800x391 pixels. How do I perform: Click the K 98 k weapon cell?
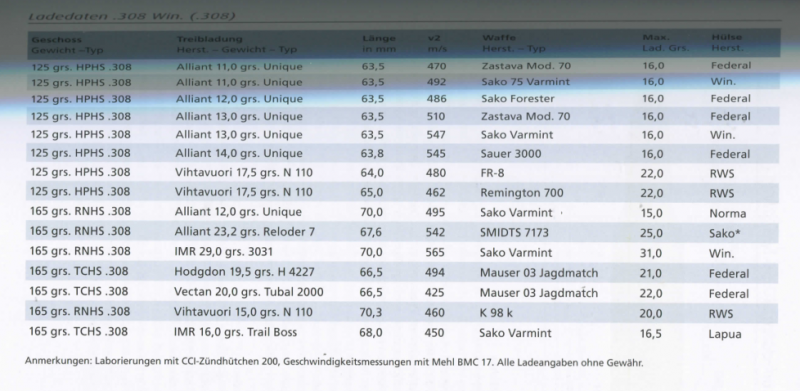coord(496,313)
